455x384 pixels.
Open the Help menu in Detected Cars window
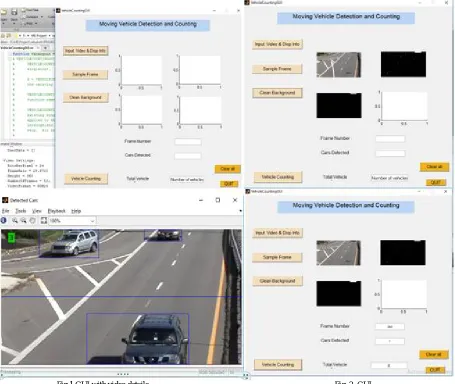[76, 211]
